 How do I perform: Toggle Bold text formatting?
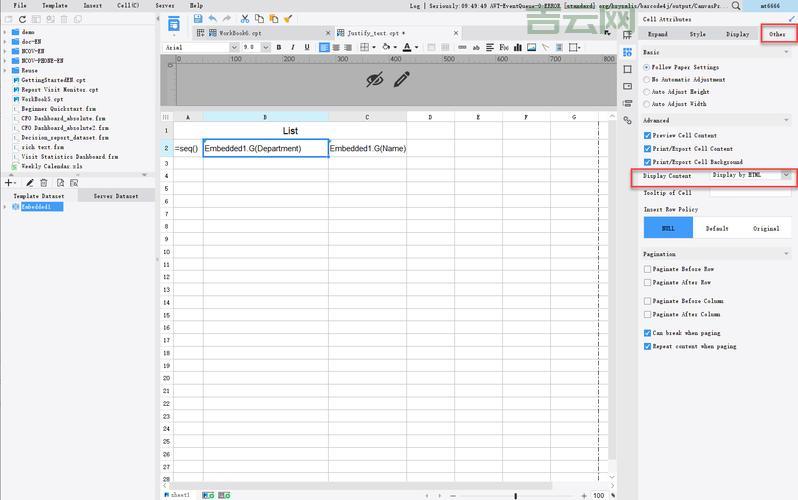tap(278, 47)
